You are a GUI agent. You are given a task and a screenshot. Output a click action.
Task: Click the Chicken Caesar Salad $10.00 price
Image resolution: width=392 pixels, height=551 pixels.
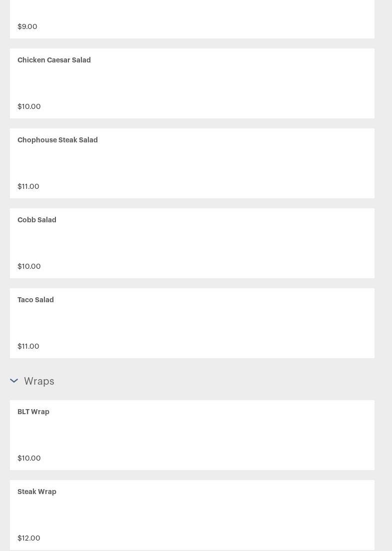(x=29, y=106)
